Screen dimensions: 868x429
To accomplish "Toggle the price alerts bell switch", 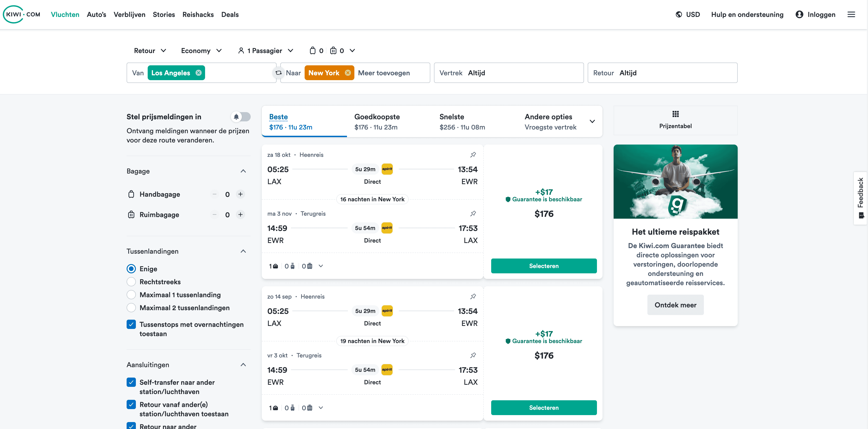I will click(x=240, y=117).
